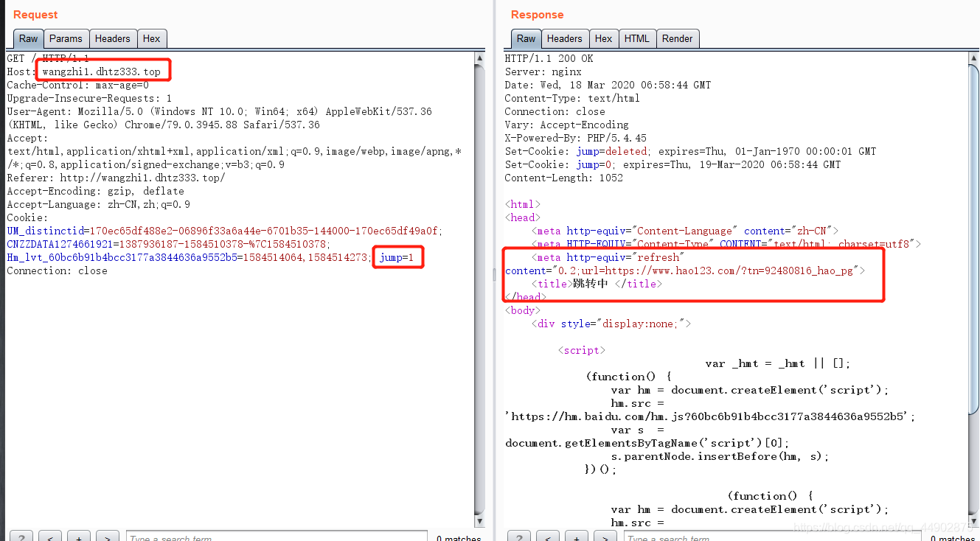
Task: Open search help button under Response pane
Action: pos(519,537)
